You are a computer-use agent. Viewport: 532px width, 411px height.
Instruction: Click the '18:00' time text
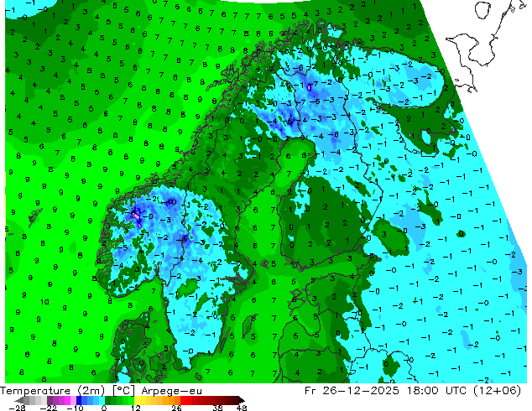[424, 391]
